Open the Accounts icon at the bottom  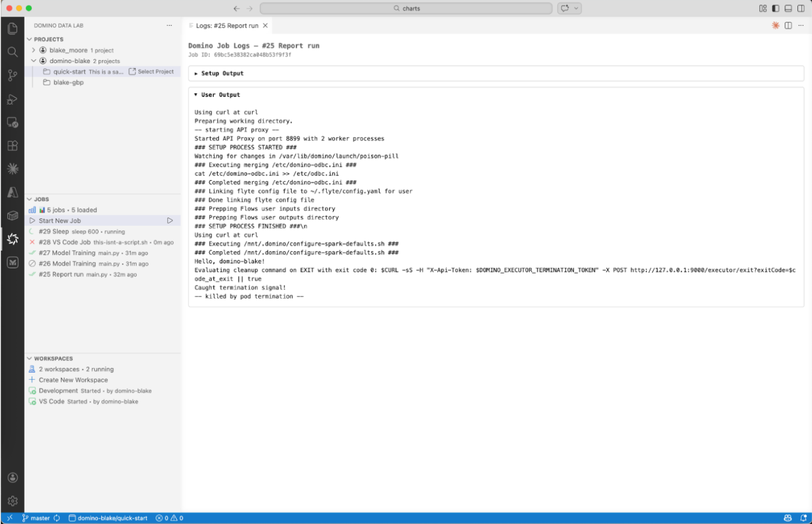pos(13,478)
